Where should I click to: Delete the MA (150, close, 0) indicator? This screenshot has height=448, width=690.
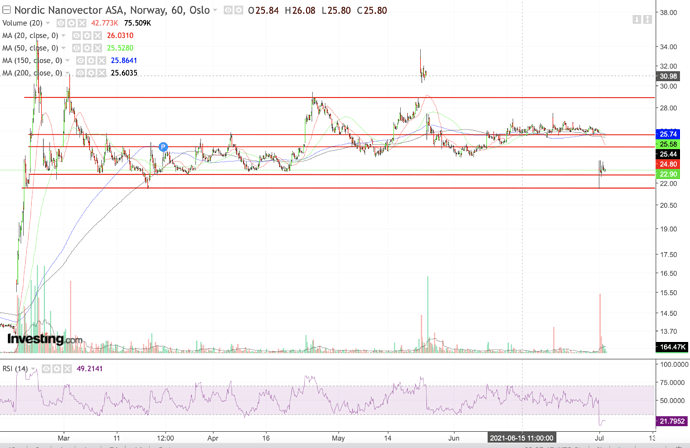[x=101, y=60]
